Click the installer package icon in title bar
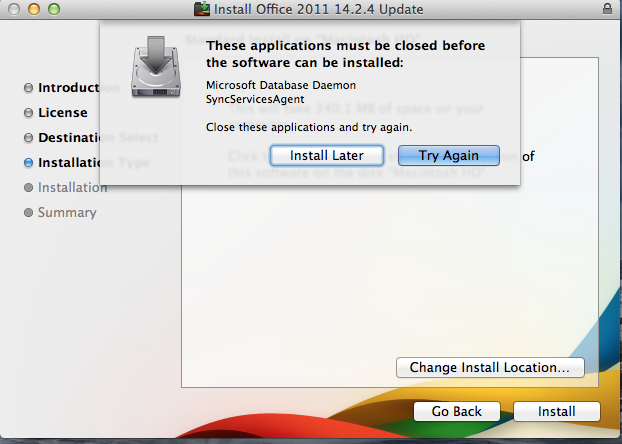 [x=202, y=9]
